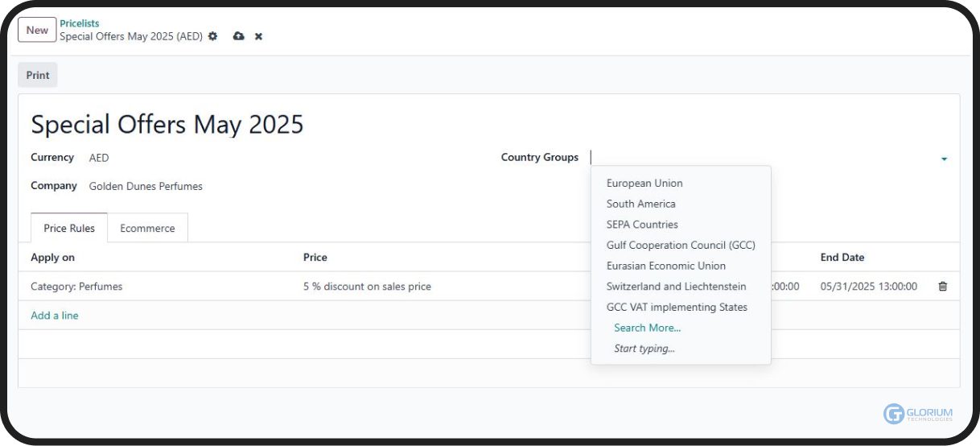Click the gear settings icon beside pricelist name
980x446 pixels.
213,36
